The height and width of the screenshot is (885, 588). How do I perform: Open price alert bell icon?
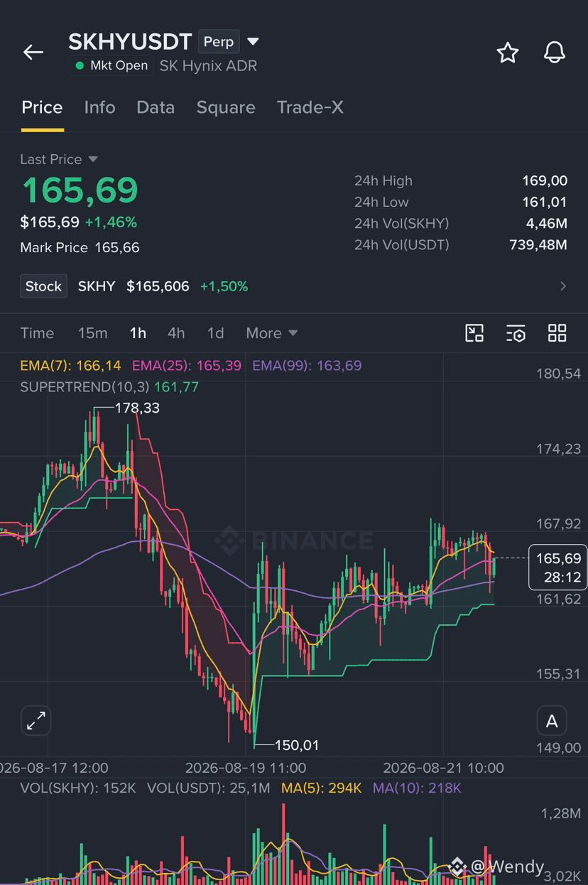(555, 53)
